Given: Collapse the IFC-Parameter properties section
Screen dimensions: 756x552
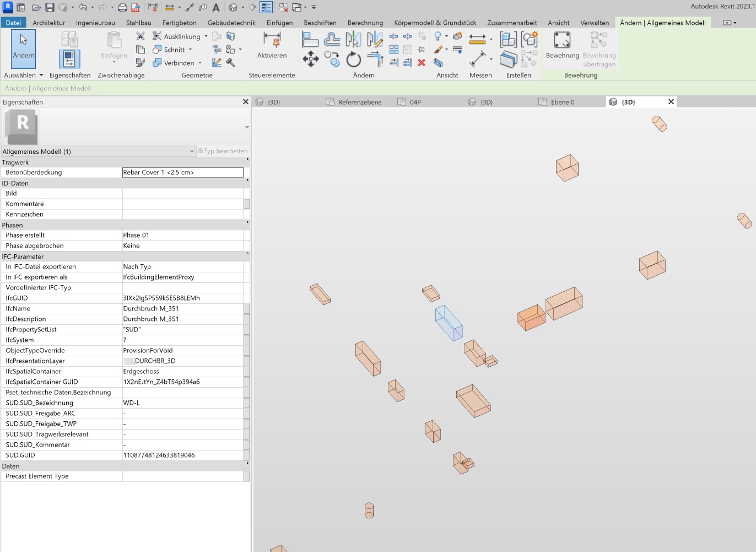Looking at the screenshot, I should [247, 254].
